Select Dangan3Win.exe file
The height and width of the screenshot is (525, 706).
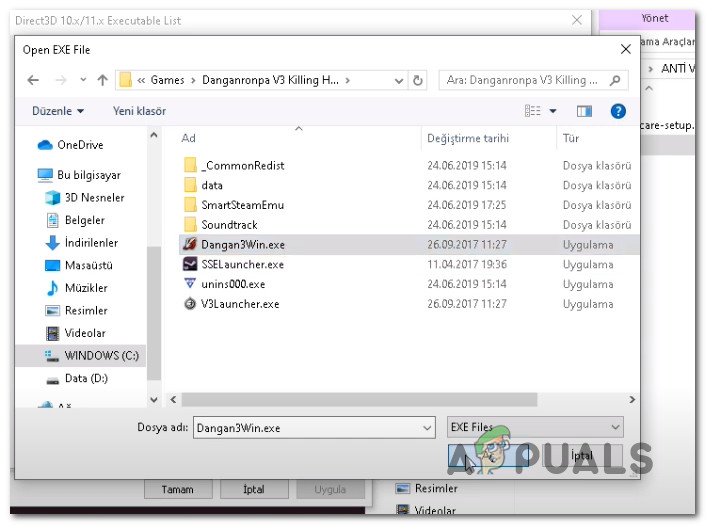(x=409, y=244)
